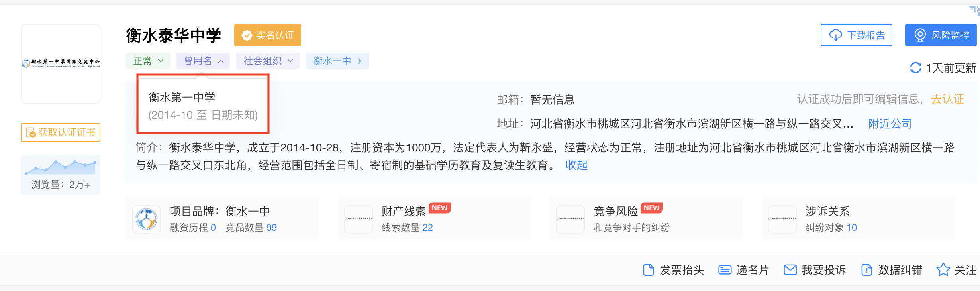Click the camera icon on 风险监控 button
The height and width of the screenshot is (291, 980).
(x=920, y=35)
